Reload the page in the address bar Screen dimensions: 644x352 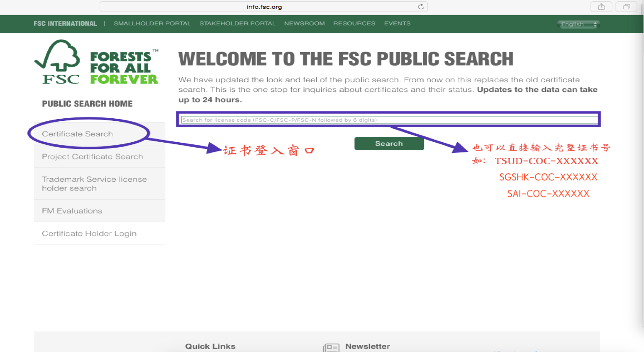[x=421, y=7]
